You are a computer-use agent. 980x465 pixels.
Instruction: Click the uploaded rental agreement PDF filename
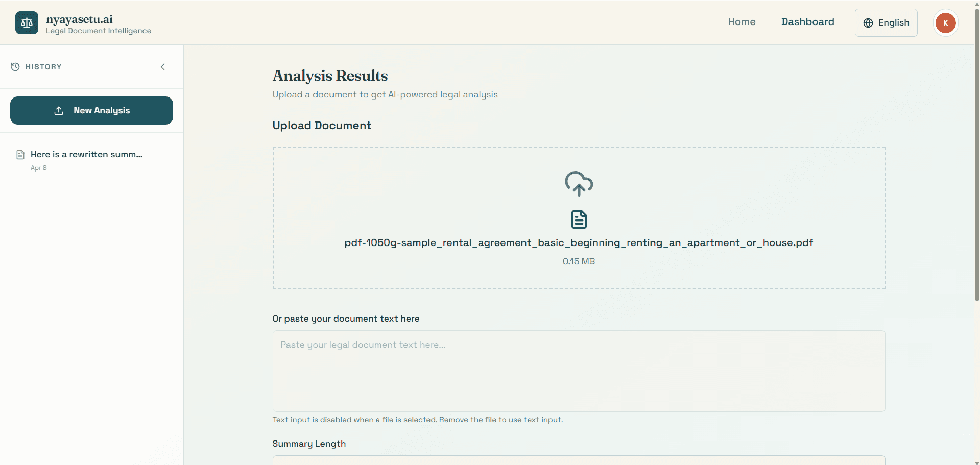579,243
